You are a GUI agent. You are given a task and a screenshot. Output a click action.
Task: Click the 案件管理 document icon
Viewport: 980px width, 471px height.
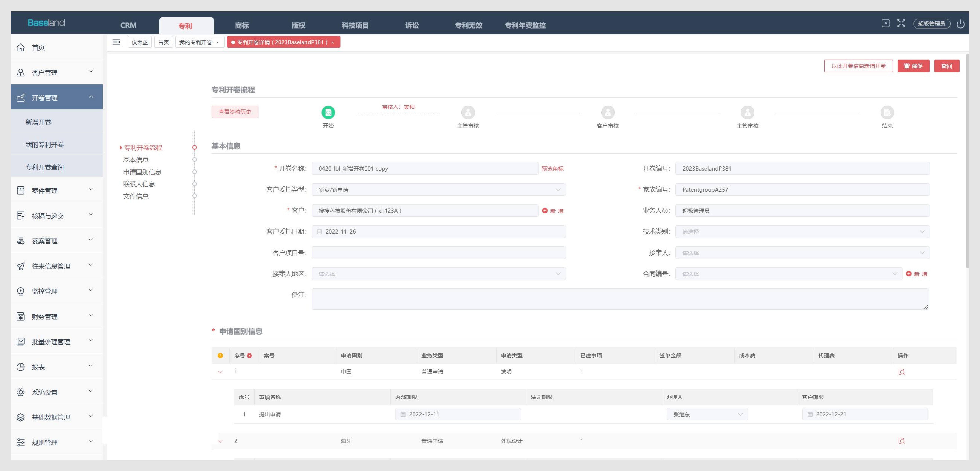pos(21,191)
